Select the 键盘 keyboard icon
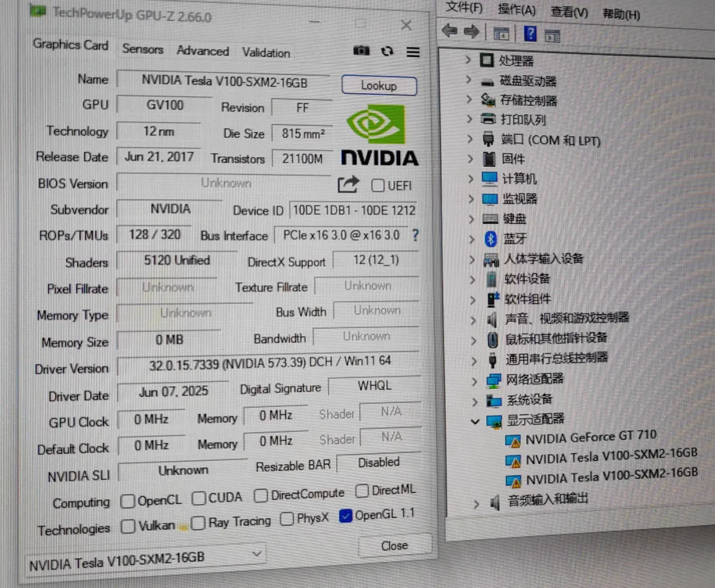This screenshot has height=588, width=715. coord(490,219)
